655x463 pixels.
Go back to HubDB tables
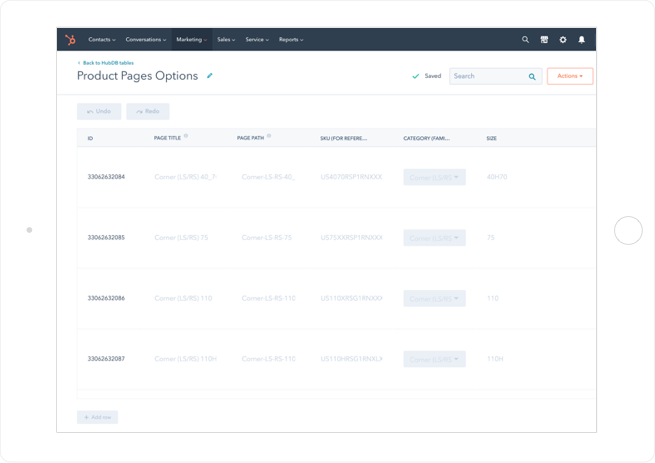click(106, 63)
